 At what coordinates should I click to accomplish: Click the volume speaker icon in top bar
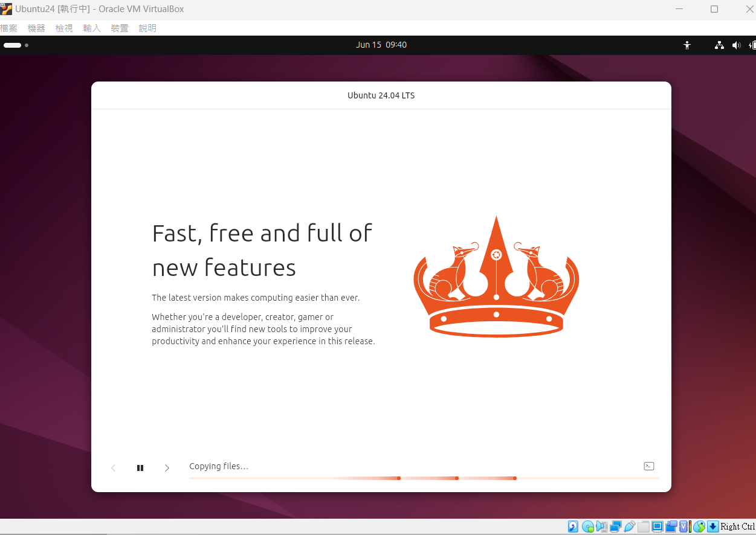click(736, 45)
